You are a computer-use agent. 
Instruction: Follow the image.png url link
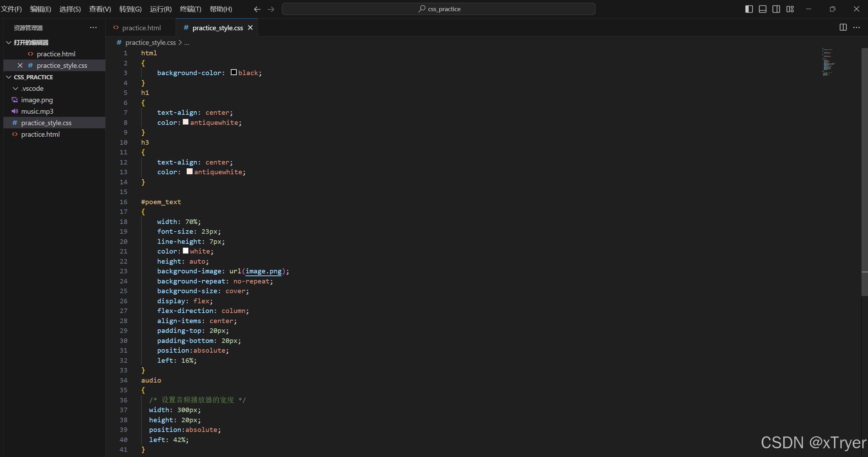[263, 271]
